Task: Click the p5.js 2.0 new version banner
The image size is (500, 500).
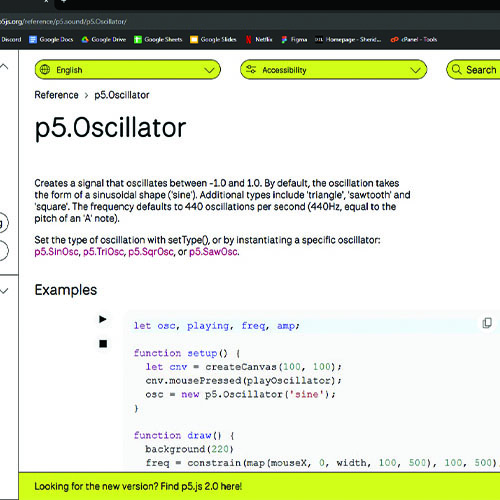Action: 259,486
